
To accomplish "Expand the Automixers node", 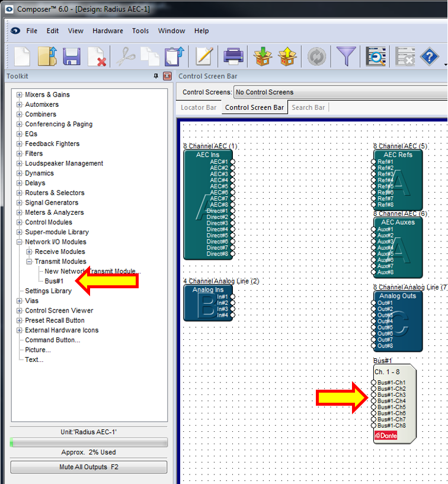I will pos(19,104).
